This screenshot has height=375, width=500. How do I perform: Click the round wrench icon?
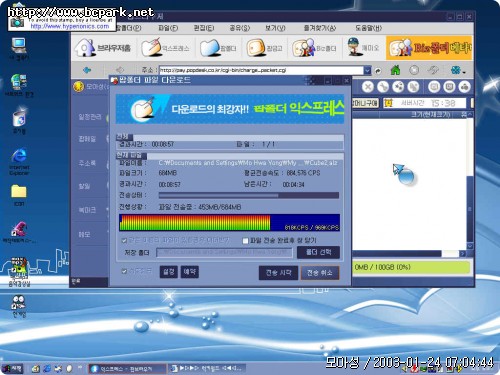[x=383, y=87]
